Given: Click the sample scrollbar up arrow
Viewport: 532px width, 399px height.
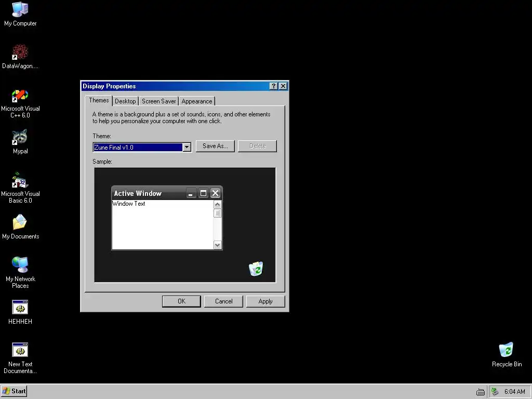Looking at the screenshot, I should (x=218, y=205).
